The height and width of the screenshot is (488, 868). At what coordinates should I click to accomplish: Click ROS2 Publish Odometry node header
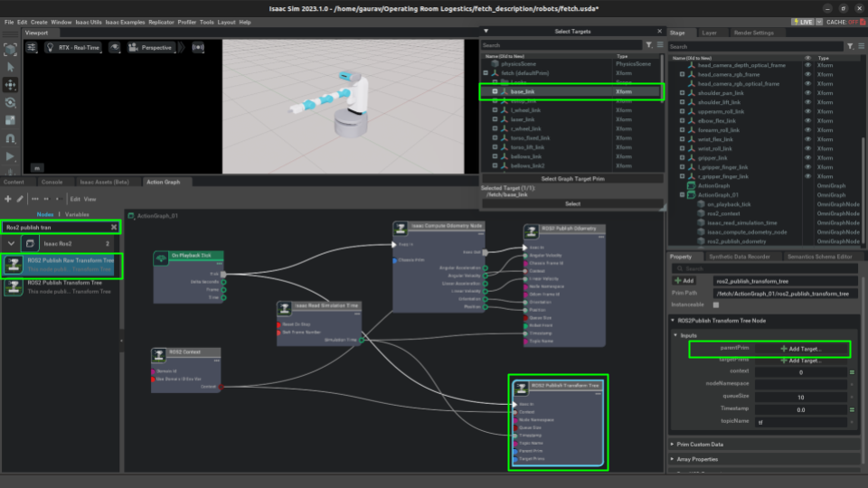coord(563,229)
